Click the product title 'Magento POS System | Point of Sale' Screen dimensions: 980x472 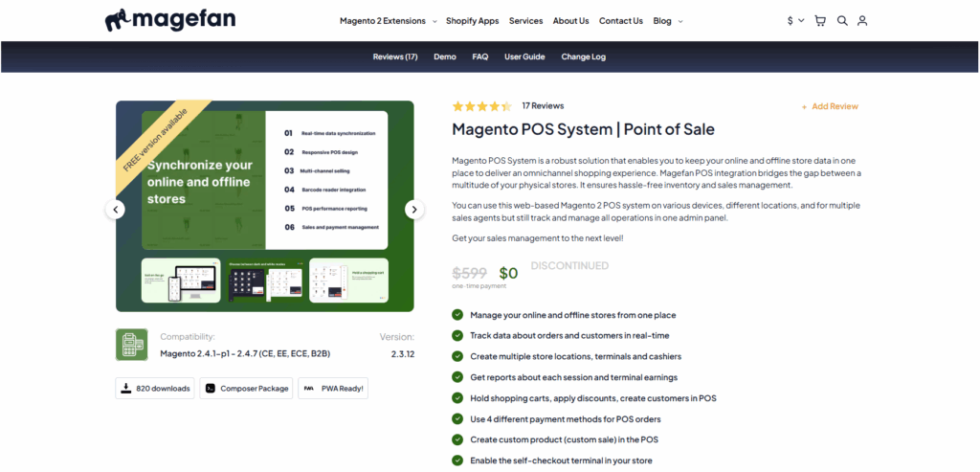click(583, 129)
